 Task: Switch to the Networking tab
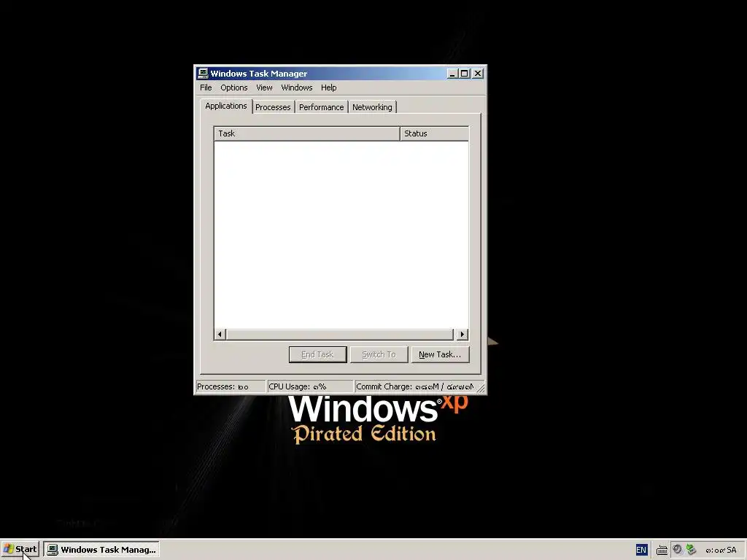[x=373, y=107]
